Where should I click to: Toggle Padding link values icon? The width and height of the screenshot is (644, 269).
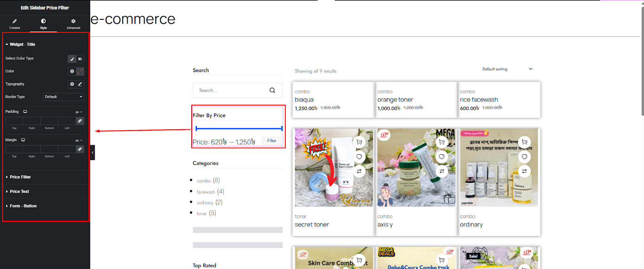[x=80, y=121]
